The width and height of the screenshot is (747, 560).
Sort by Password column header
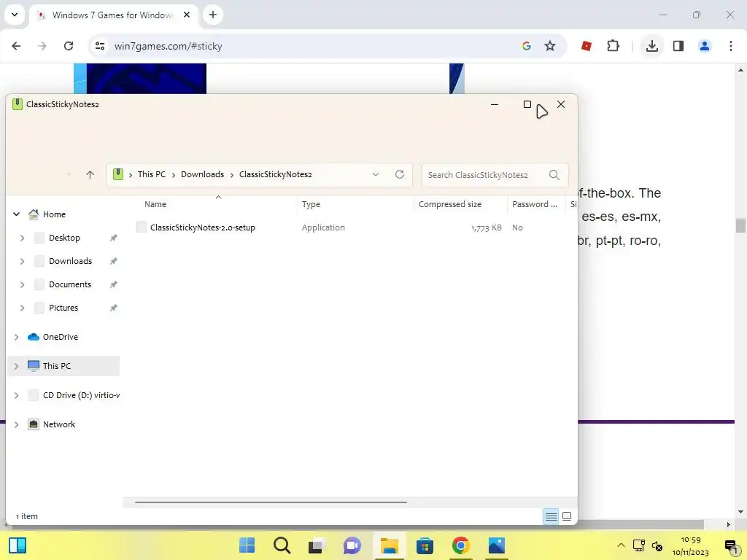[x=536, y=204]
